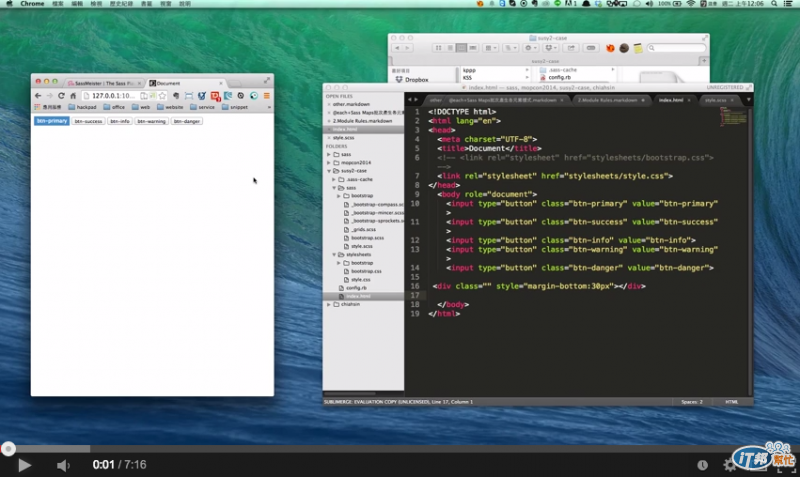Expand sass root folder in sidebar

point(329,154)
